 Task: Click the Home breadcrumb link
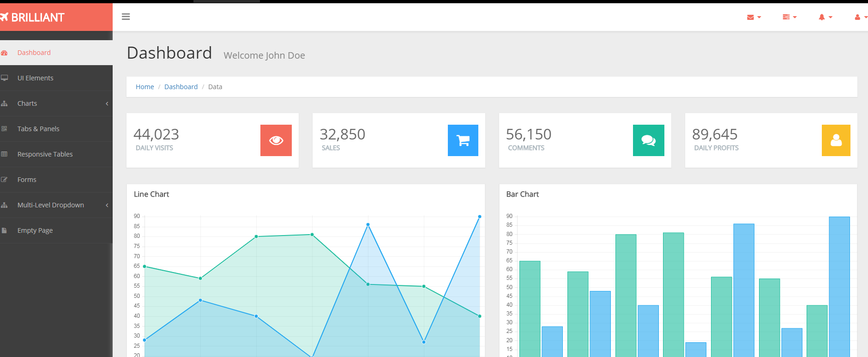145,87
